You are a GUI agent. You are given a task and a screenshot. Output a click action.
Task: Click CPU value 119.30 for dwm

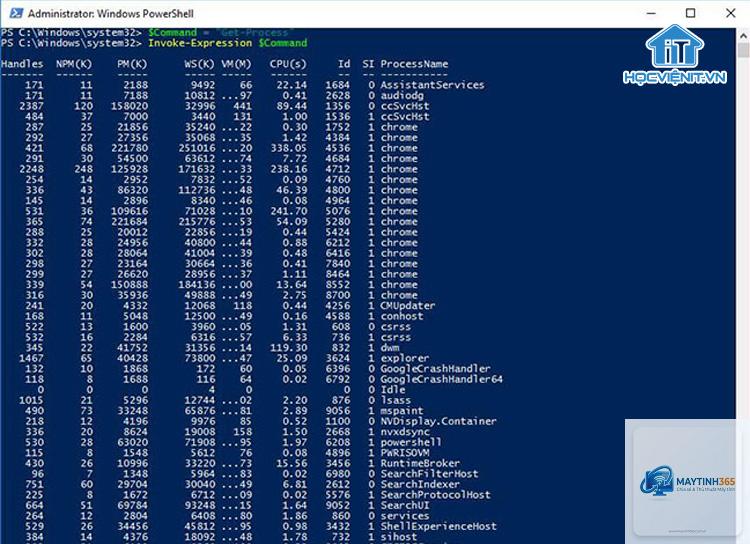point(288,348)
